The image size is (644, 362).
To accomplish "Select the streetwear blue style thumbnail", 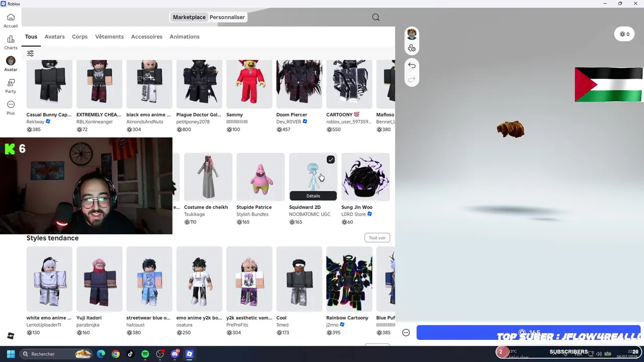I will [x=149, y=279].
